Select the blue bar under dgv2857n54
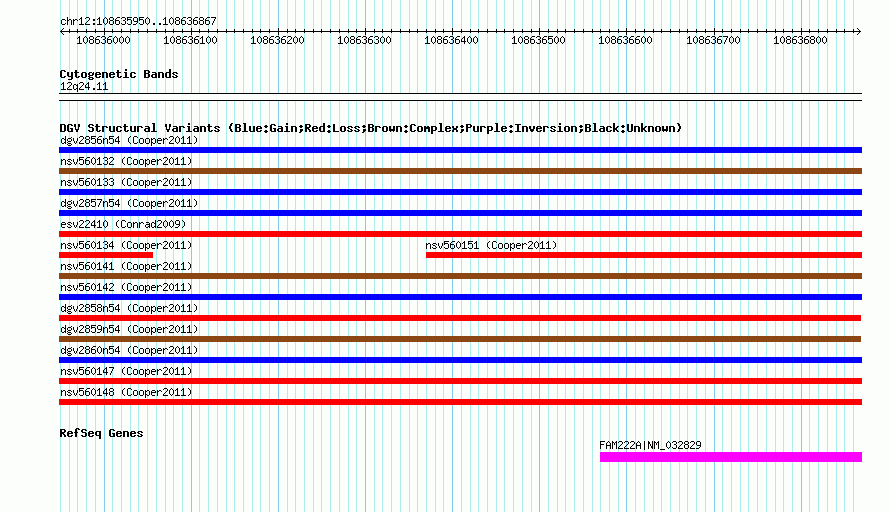Image resolution: width=890 pixels, height=512 pixels. pyautogui.click(x=460, y=213)
